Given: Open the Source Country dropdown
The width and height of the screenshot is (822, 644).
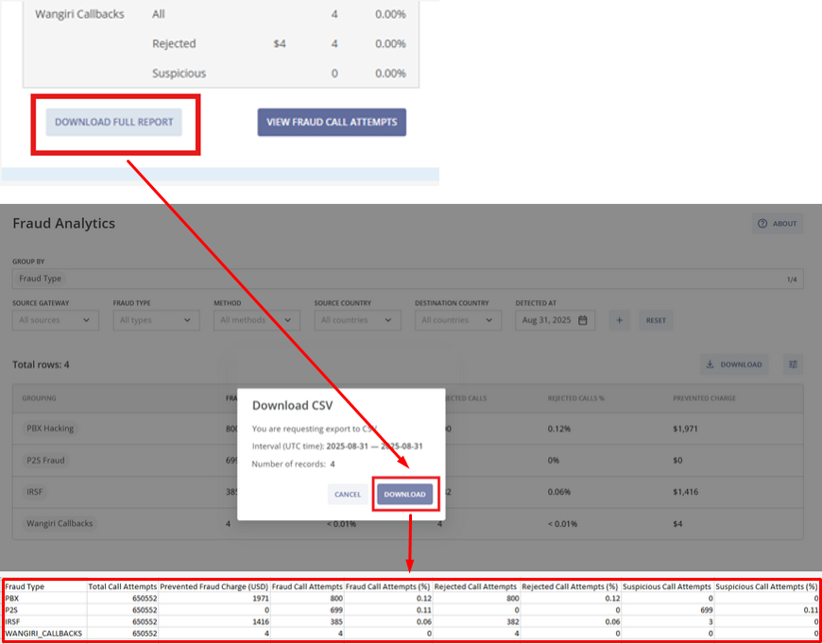Looking at the screenshot, I should pos(357,320).
